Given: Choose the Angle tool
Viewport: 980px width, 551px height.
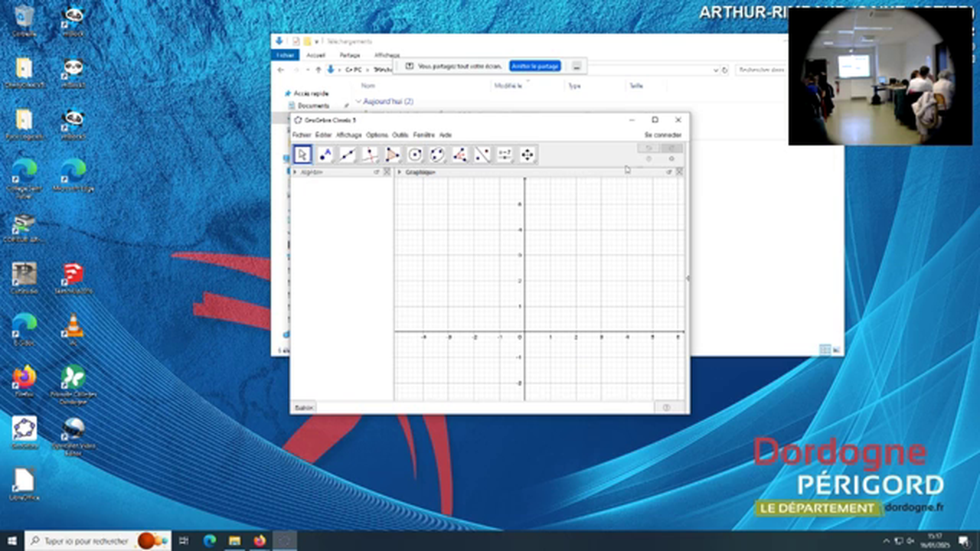Looking at the screenshot, I should coord(460,155).
